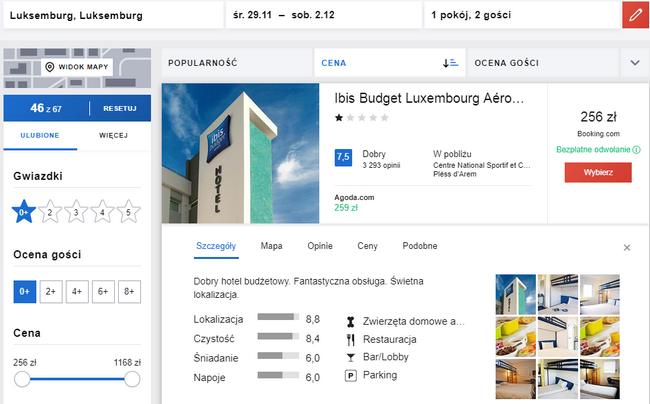Screen dimensions: 650x404
Task: Sort results by Popularność
Action: coord(237,63)
